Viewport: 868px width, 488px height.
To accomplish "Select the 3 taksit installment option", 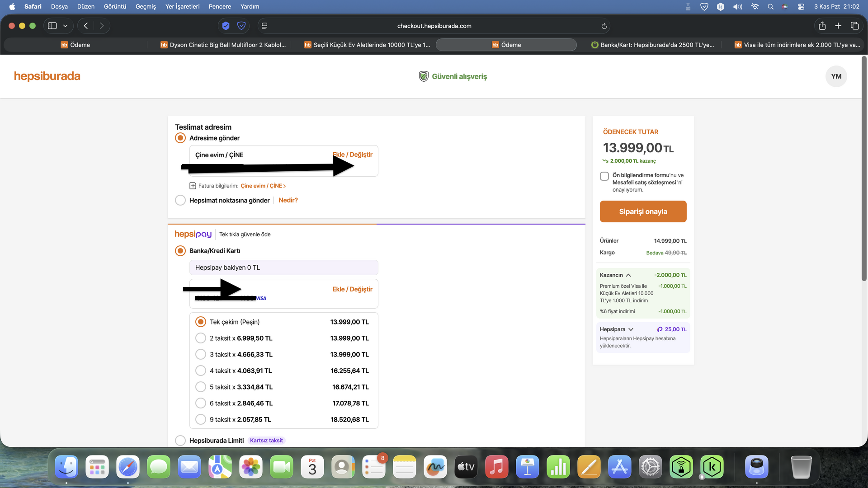I will [201, 354].
